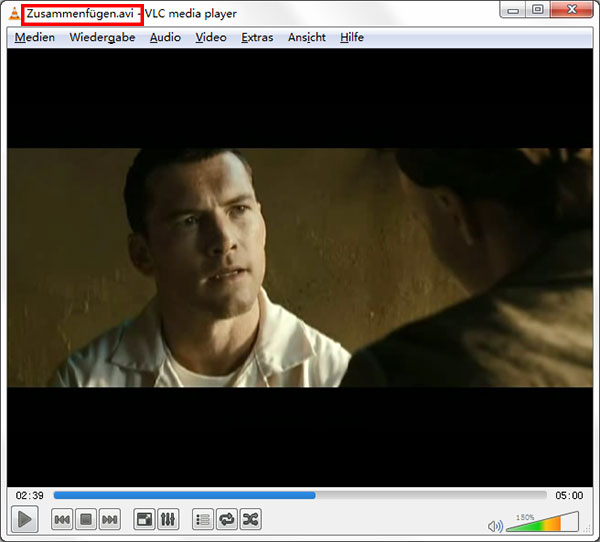Image resolution: width=600 pixels, height=542 pixels.
Task: Click the seek bar to change position
Action: point(300,495)
